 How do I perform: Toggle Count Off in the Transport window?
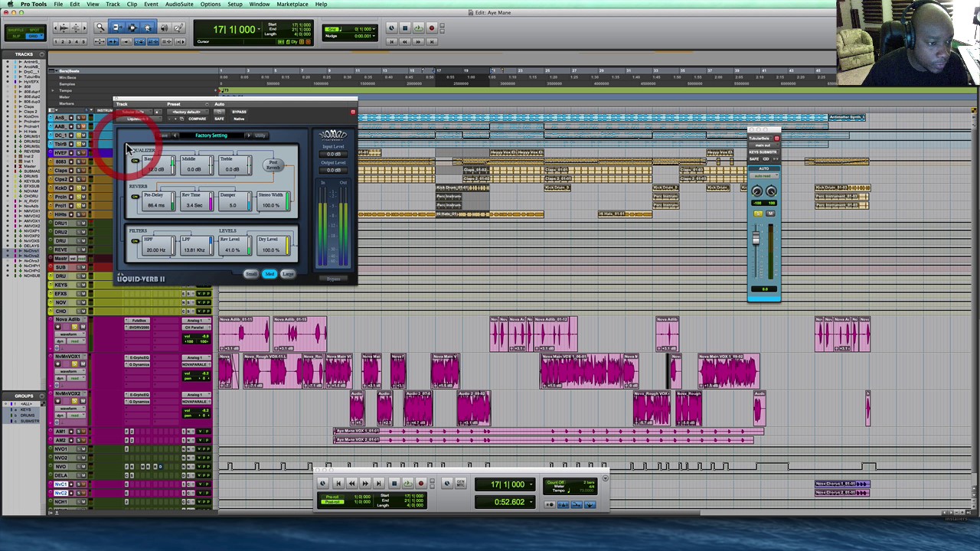pos(557,482)
